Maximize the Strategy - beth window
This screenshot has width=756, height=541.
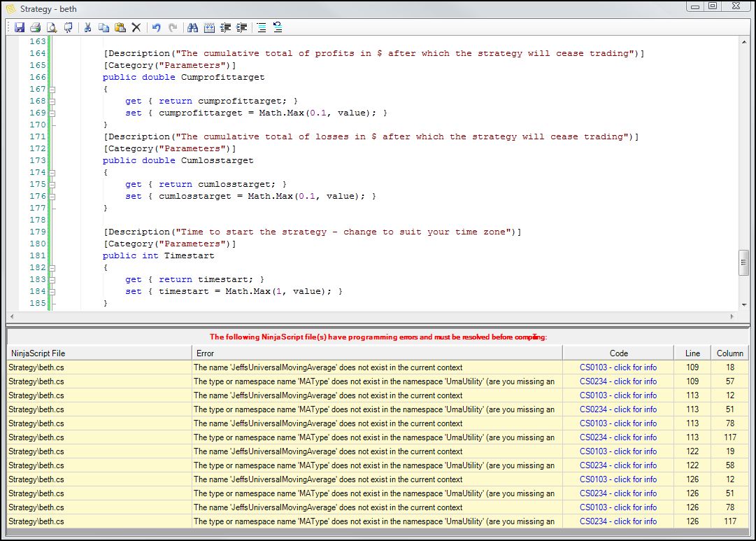[x=713, y=6]
